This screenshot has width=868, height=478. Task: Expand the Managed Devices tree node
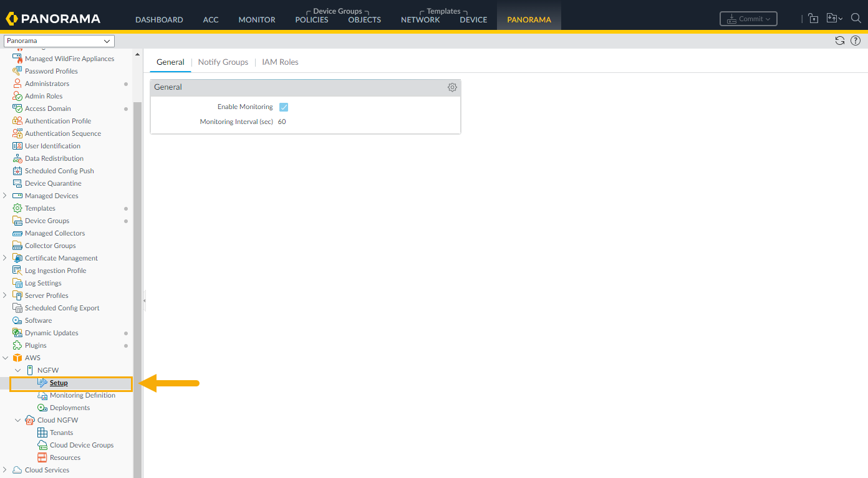click(5, 196)
